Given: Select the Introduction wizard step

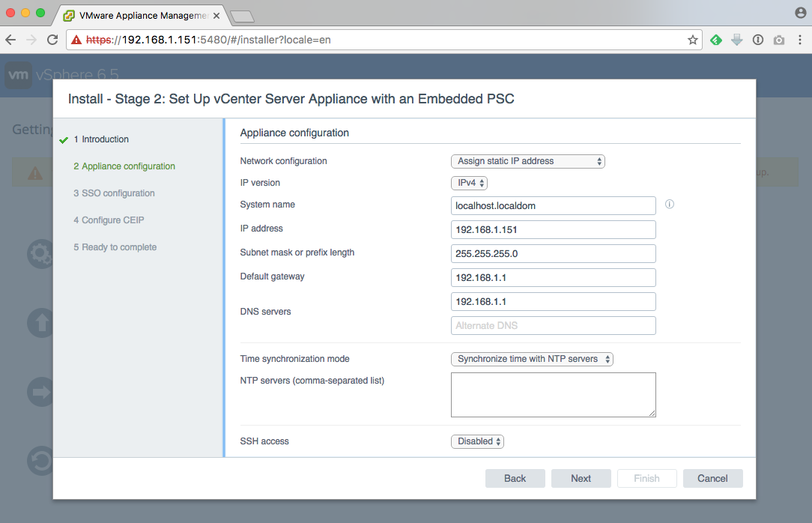Looking at the screenshot, I should click(x=105, y=139).
